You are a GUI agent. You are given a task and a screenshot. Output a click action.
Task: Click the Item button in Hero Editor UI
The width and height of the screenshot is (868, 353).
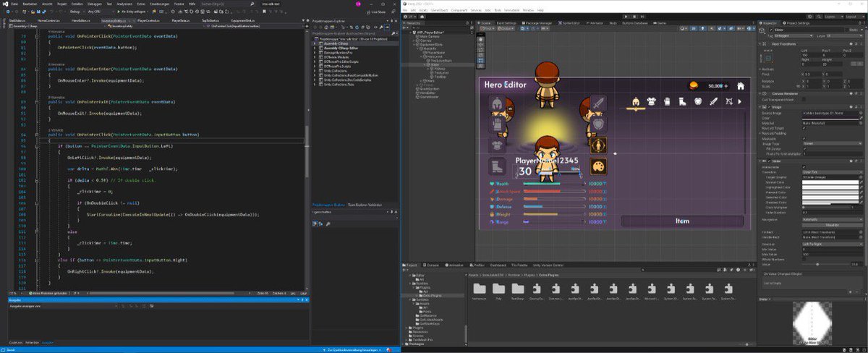(x=682, y=221)
